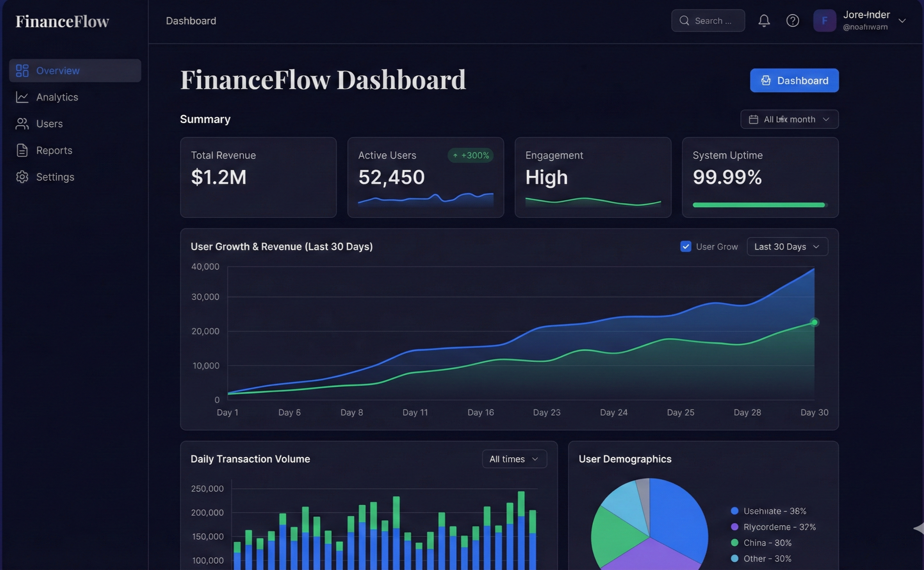Viewport: 924px width, 570px height.
Task: Toggle the User Grow checkbox
Action: 685,247
